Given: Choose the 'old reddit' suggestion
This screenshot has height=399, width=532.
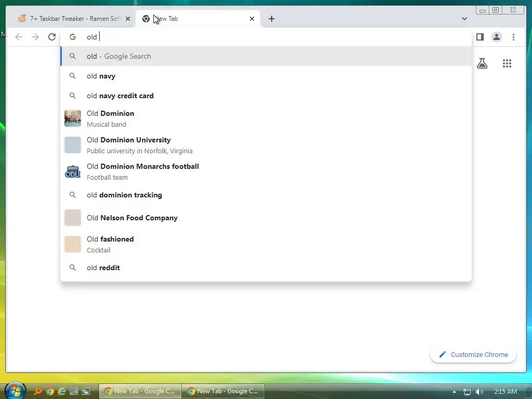Looking at the screenshot, I should pyautogui.click(x=266, y=268).
